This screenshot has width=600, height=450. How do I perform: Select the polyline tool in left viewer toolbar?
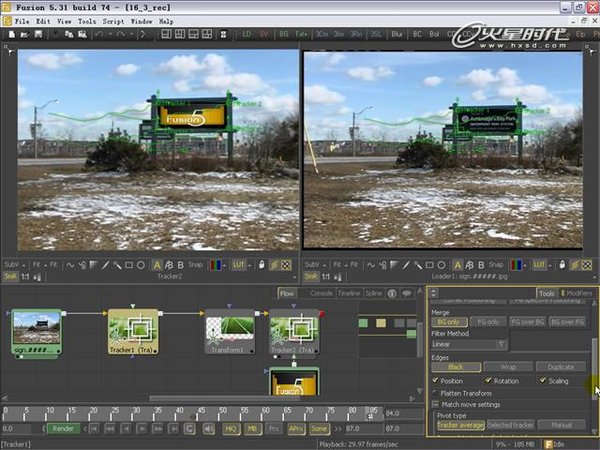coord(70,265)
